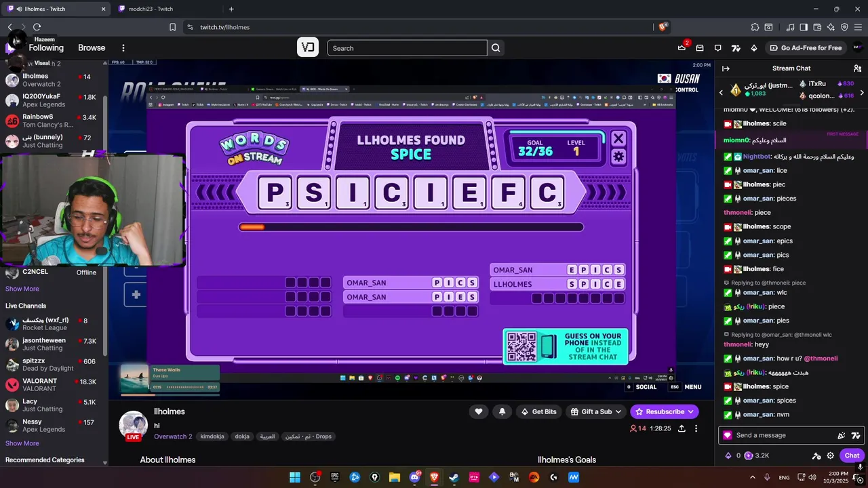Open Steam from the Windows taskbar
This screenshot has height=488, width=868.
[x=454, y=477]
